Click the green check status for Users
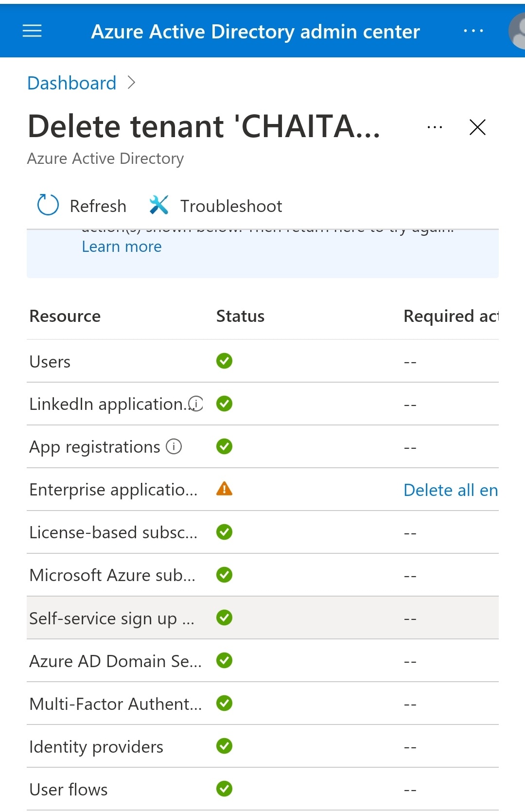This screenshot has height=812, width=525. 224,361
